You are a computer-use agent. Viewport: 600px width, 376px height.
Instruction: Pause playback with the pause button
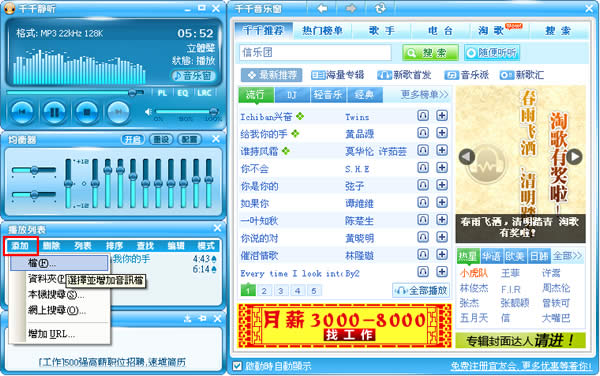(54, 112)
